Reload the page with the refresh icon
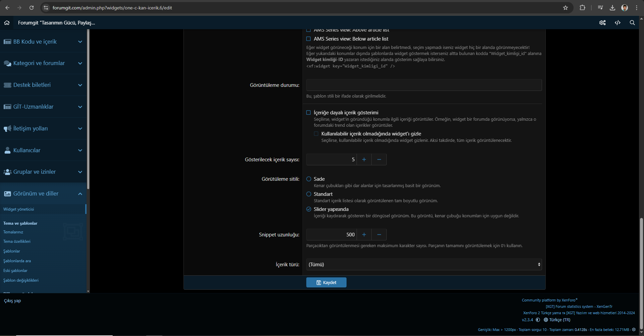Screen dimensions: 644x336 click(32, 8)
